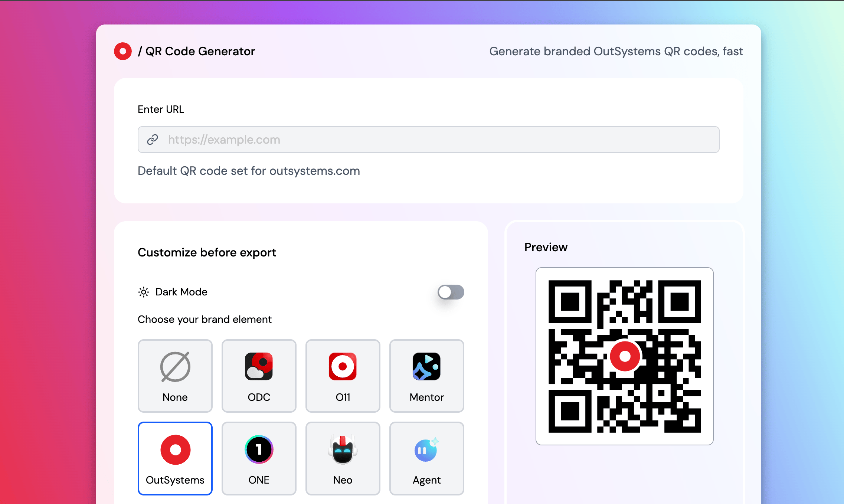Viewport: 844px width, 504px height.
Task: Click the OutSystems logo in header
Action: (x=123, y=51)
